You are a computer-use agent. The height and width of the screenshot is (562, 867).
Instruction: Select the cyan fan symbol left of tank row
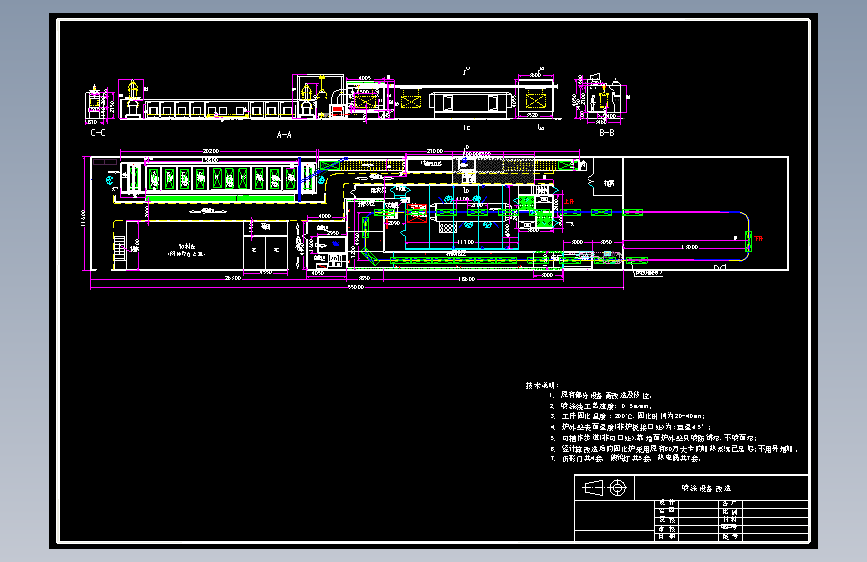(x=110, y=180)
